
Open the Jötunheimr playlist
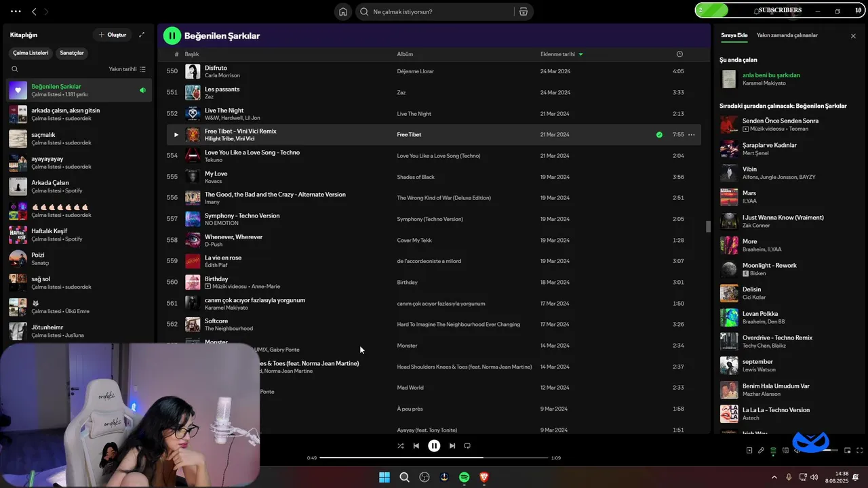79,331
